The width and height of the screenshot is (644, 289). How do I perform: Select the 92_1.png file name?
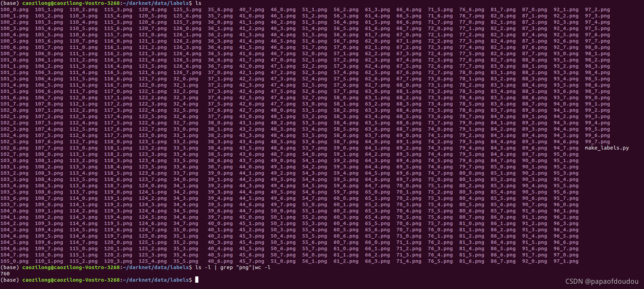coord(566,9)
